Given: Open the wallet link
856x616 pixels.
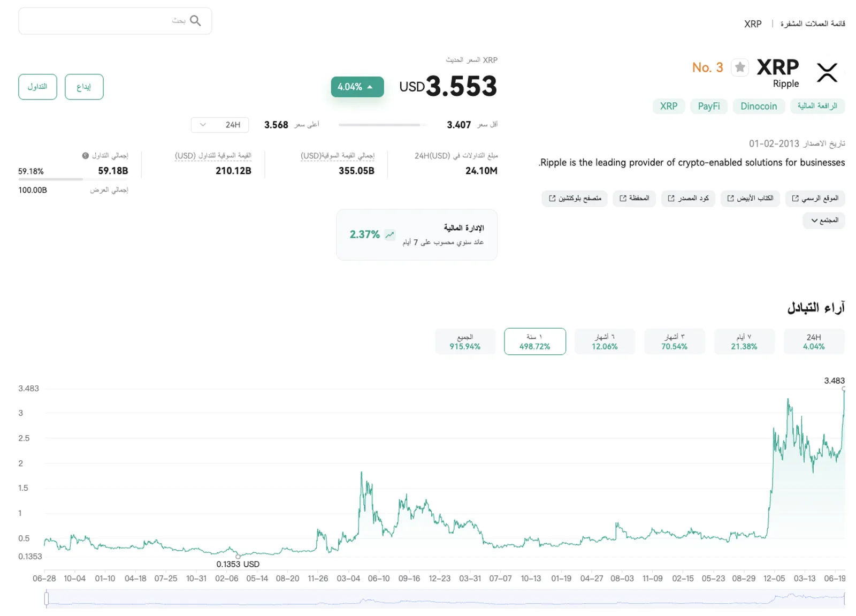Looking at the screenshot, I should coord(634,199).
